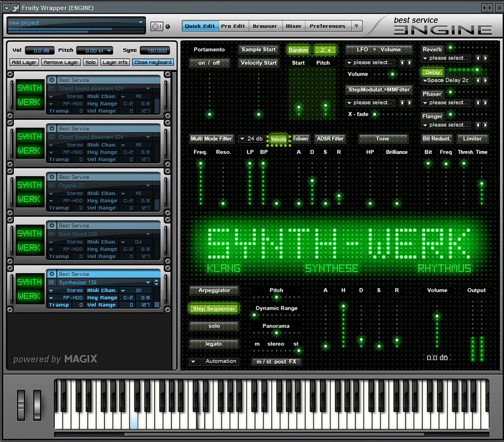
Task: Click the Add Layer button
Action: 24,62
